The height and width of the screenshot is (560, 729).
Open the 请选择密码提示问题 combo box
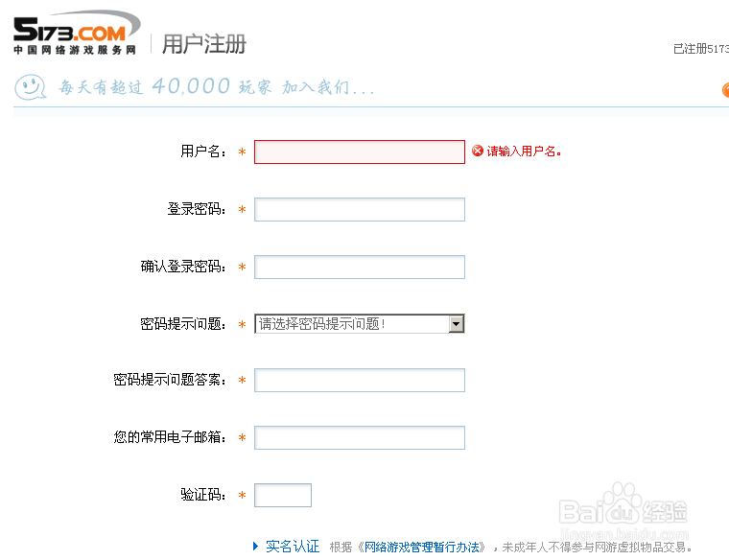click(x=351, y=324)
